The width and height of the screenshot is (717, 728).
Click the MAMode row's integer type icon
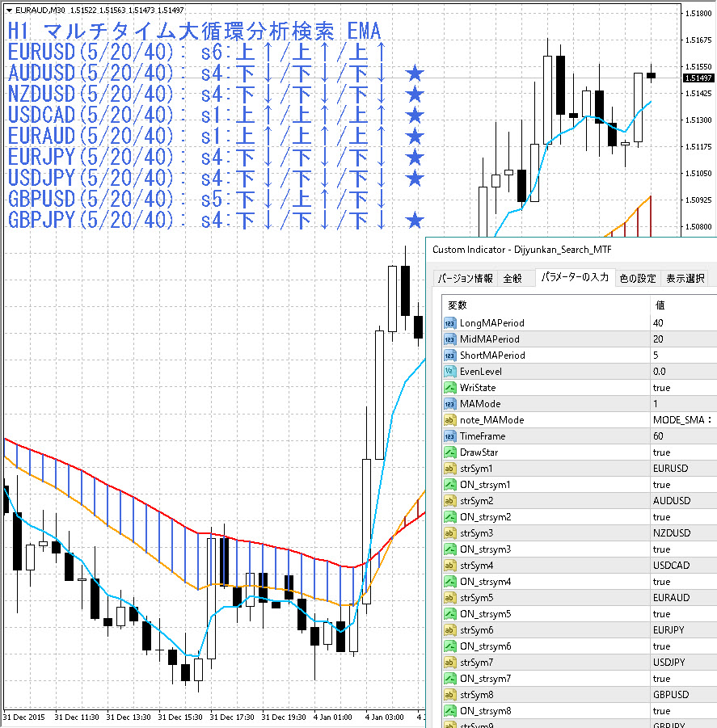(449, 404)
